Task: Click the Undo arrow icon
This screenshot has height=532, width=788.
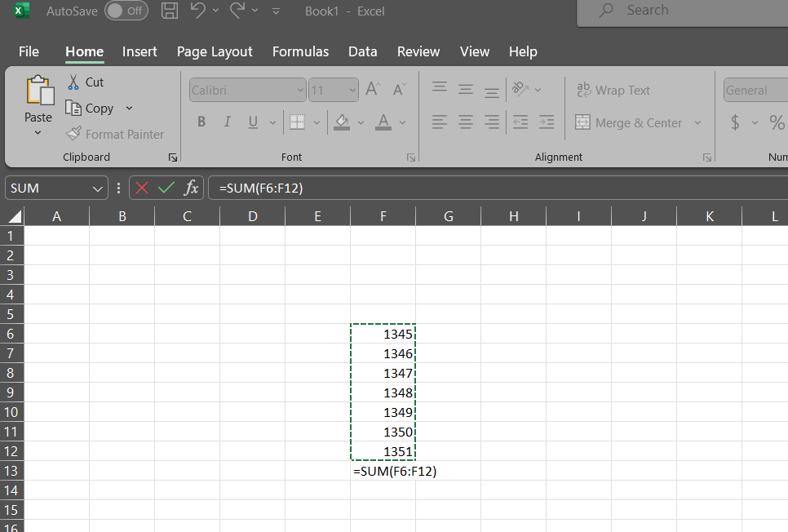Action: click(198, 10)
